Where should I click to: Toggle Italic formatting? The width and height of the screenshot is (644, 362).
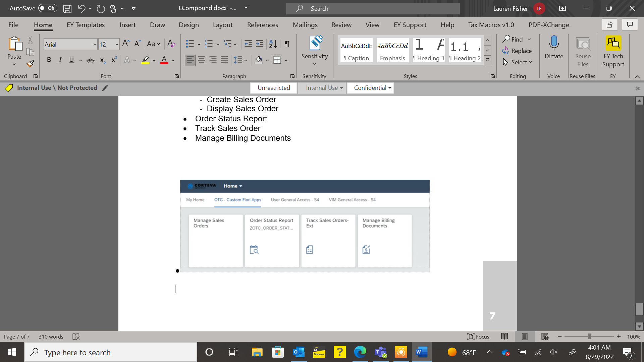click(60, 60)
